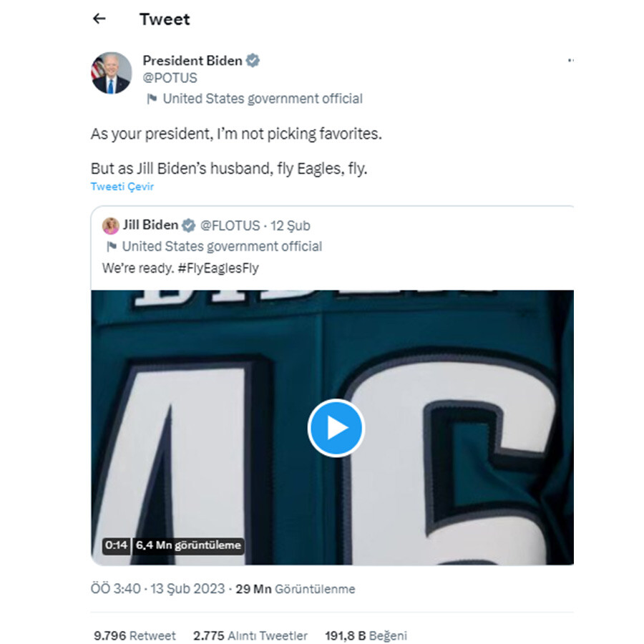The width and height of the screenshot is (644, 644).
Task: Click the government official flag icon under @POTUS
Action: 152,99
